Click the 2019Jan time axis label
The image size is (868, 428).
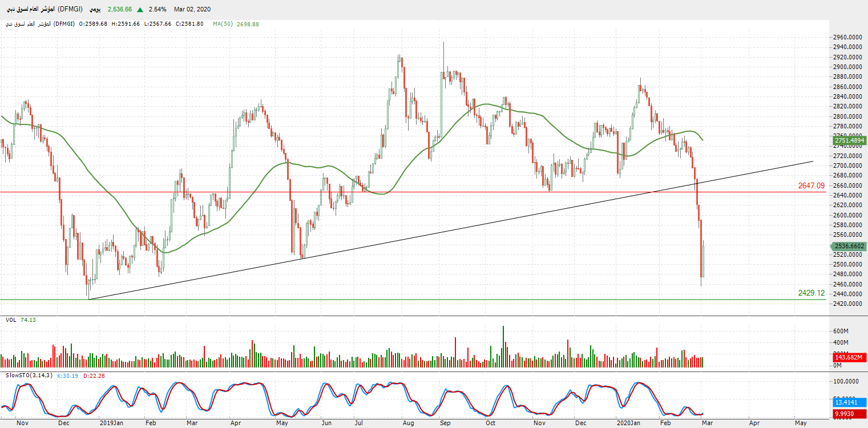(x=112, y=423)
